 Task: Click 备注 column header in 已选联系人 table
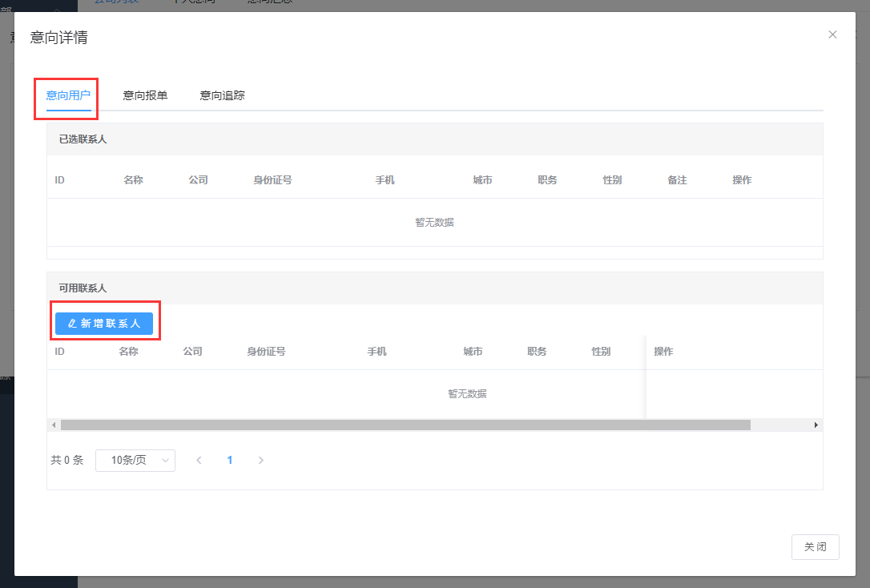coord(677,180)
